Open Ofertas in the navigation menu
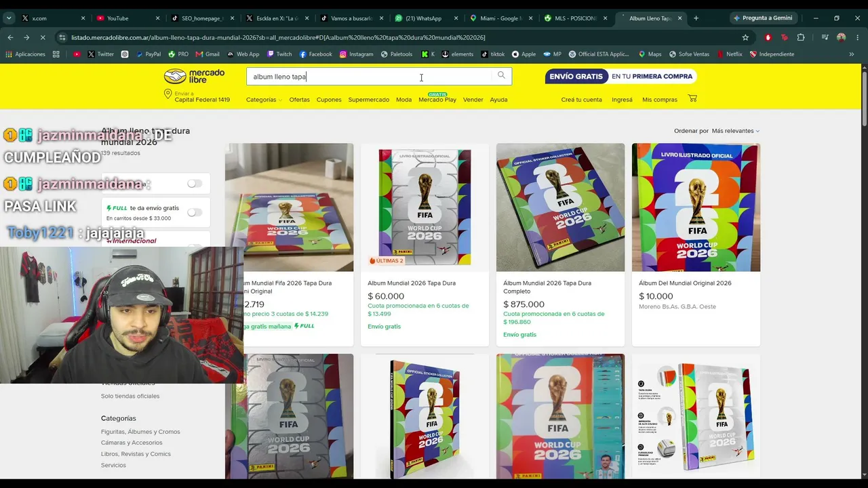Image resolution: width=868 pixels, height=488 pixels. (x=299, y=100)
